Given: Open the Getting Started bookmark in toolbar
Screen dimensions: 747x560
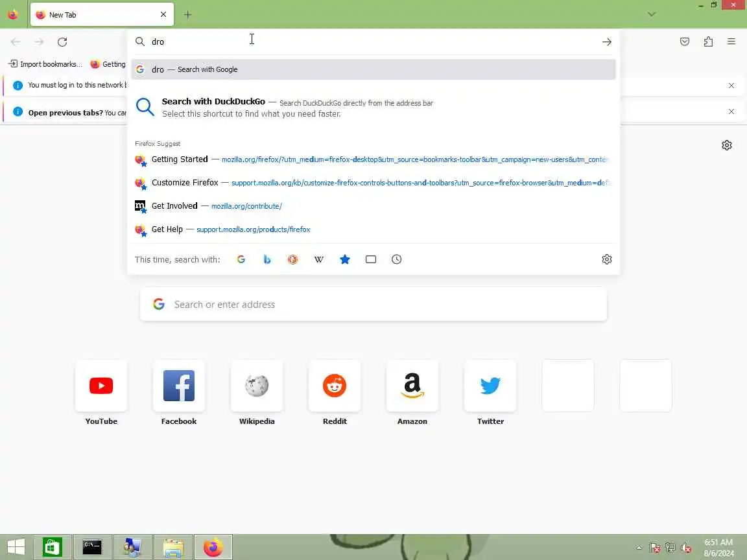Looking at the screenshot, I should [108, 64].
